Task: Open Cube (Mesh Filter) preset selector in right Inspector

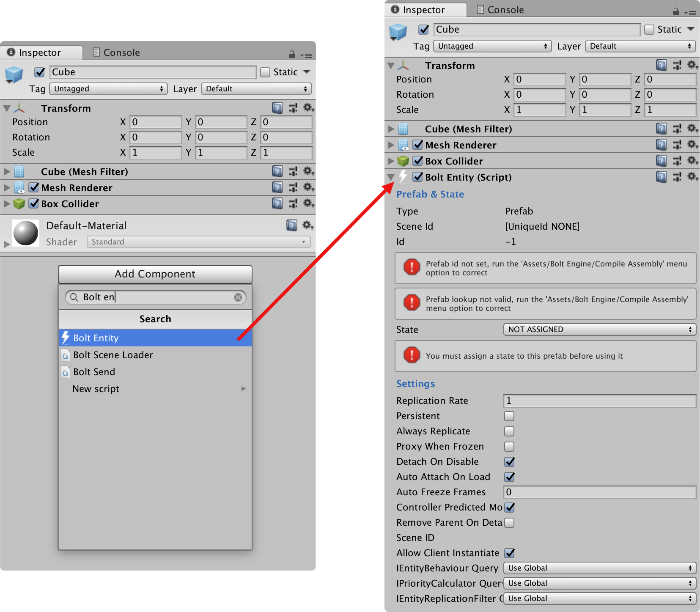Action: pyautogui.click(x=677, y=129)
